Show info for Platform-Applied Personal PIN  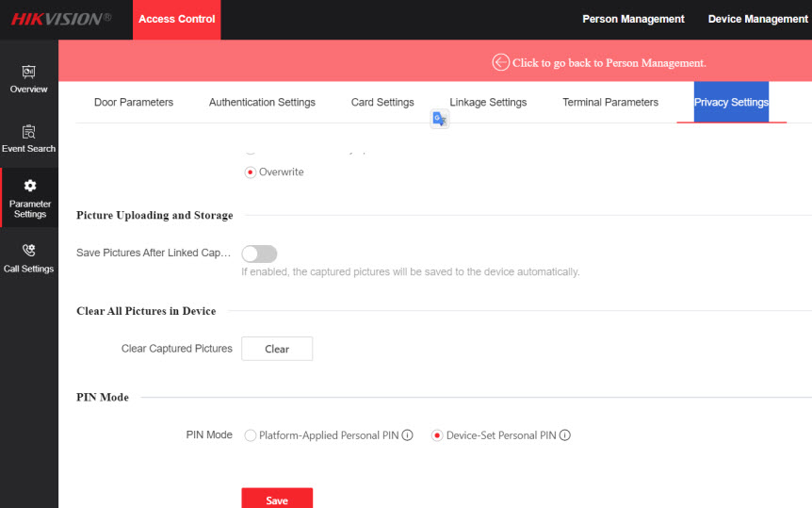(408, 435)
